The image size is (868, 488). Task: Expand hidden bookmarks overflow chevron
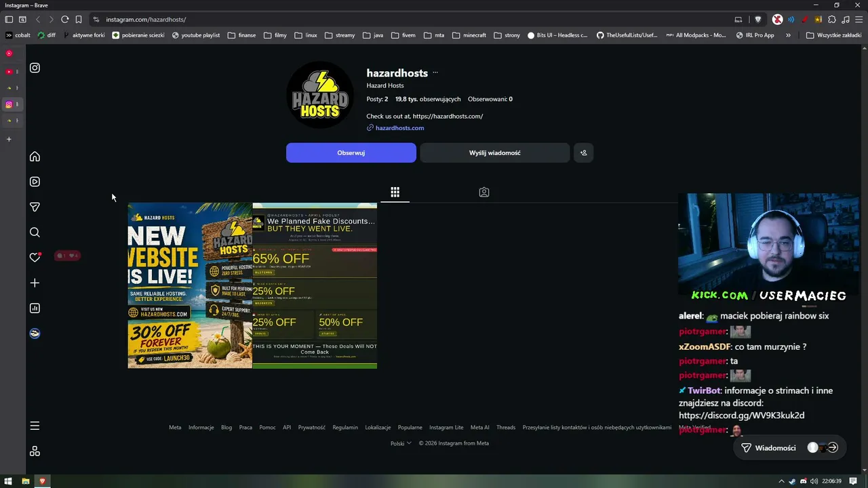tap(788, 35)
